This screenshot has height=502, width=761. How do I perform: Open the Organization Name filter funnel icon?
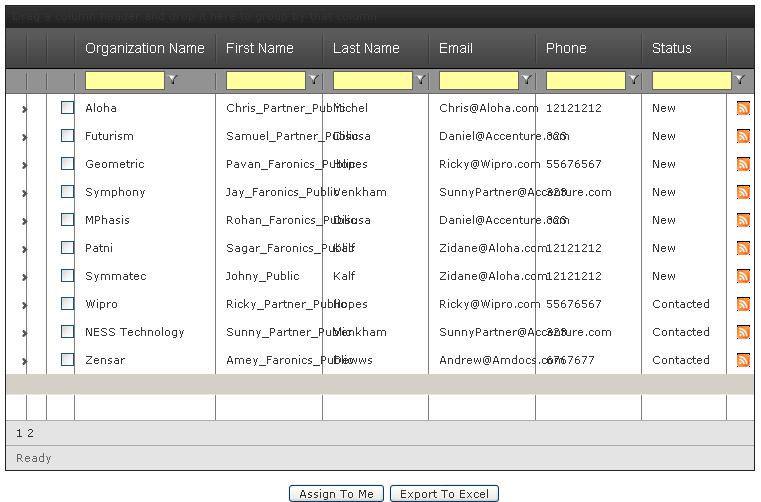coord(173,80)
